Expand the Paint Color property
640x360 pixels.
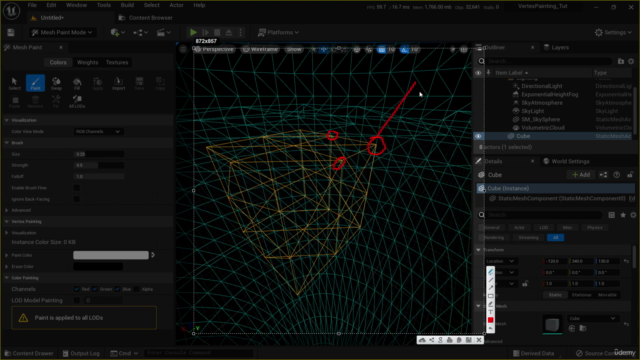pos(7,255)
